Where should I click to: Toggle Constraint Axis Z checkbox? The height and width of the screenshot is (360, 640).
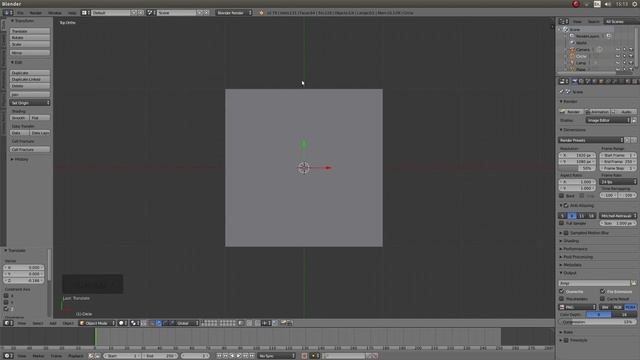[x=6, y=309]
